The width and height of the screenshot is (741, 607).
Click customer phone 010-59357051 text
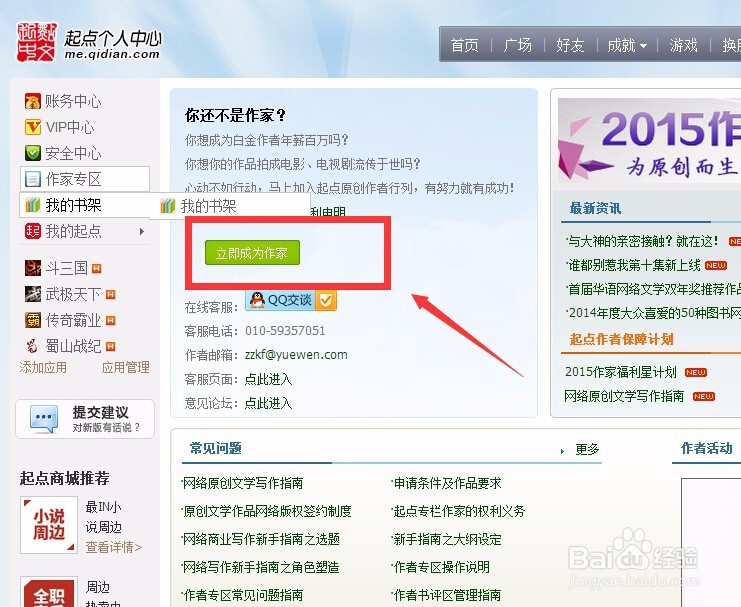pyautogui.click(x=285, y=331)
